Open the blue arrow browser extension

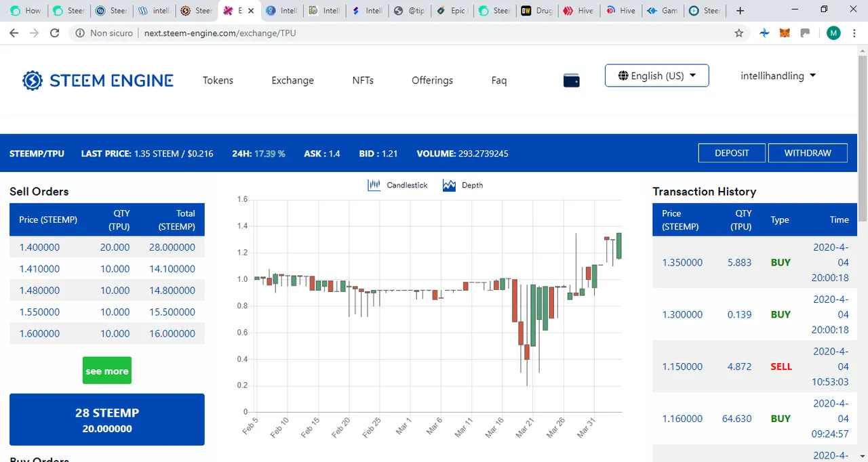[764, 33]
